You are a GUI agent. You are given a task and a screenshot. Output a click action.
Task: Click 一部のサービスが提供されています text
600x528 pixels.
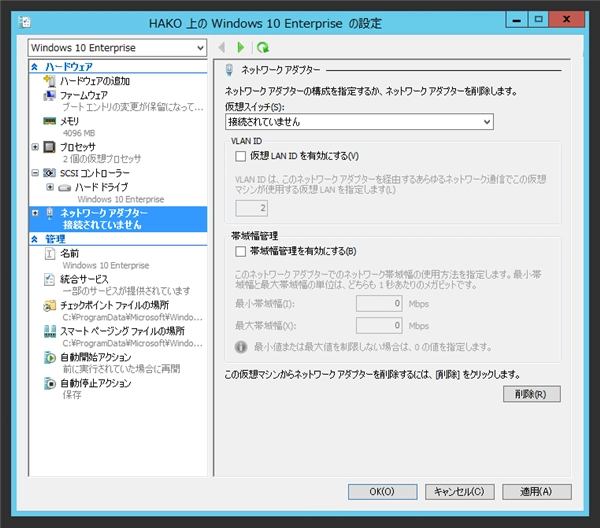(126, 291)
